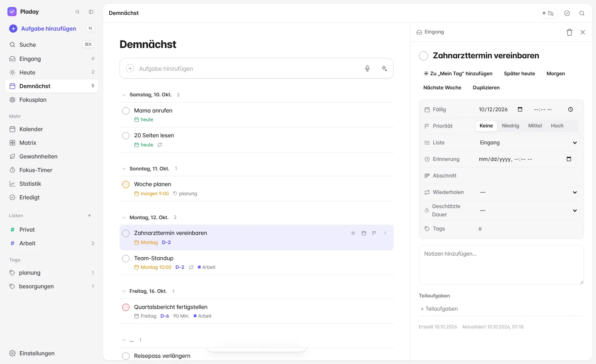Open the Matrix view

click(x=52, y=143)
